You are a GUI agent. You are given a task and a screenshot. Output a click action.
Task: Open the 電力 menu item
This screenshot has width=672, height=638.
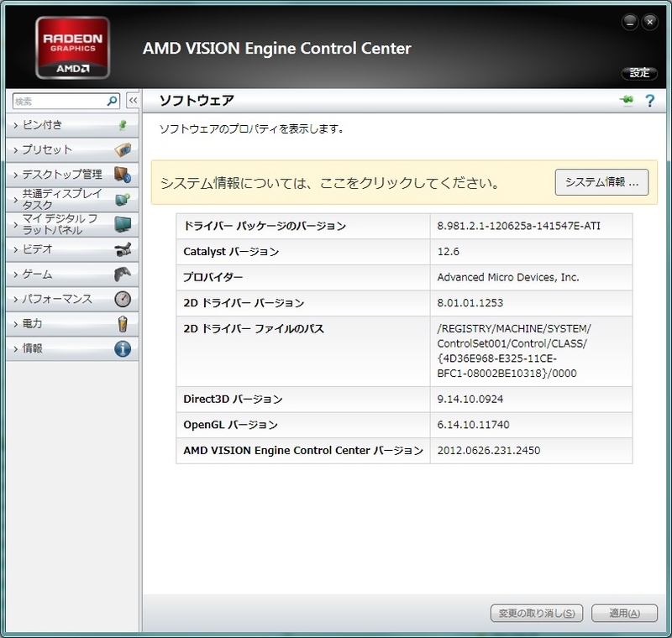[x=72, y=324]
